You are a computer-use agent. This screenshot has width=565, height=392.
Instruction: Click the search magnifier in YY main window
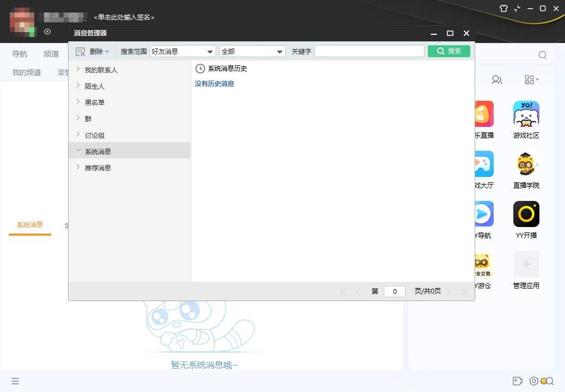pos(542,55)
